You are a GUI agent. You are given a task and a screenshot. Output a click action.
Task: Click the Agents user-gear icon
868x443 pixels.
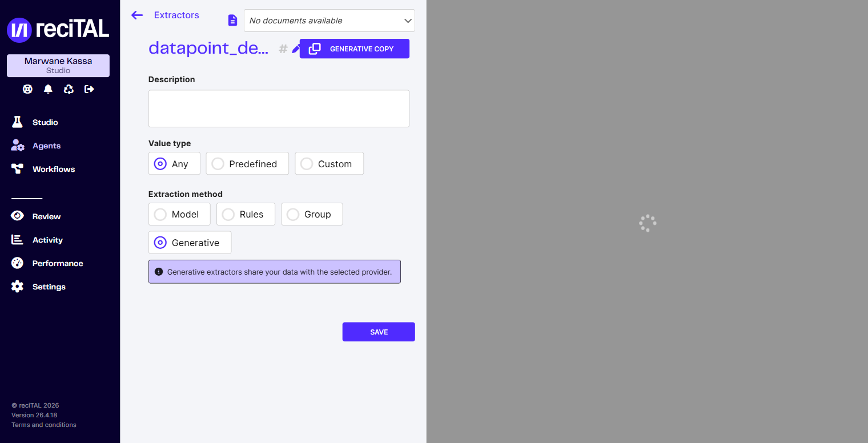18,146
